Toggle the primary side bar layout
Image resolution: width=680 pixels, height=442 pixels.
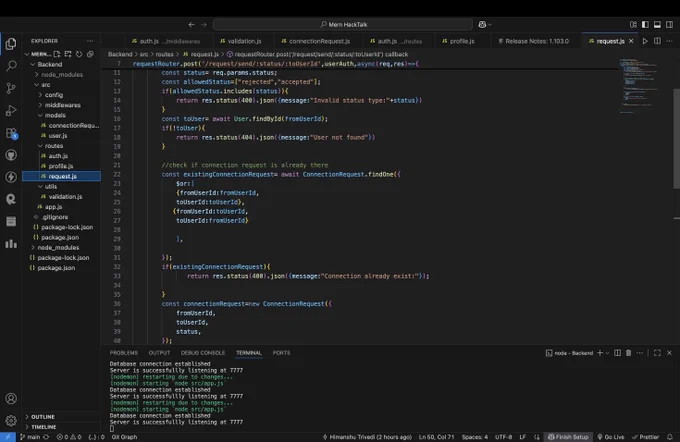[645, 25]
